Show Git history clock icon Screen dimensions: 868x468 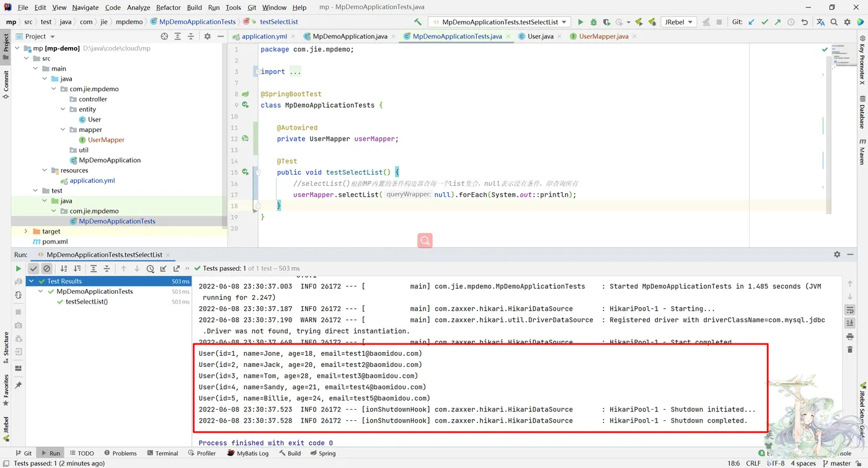click(x=790, y=22)
